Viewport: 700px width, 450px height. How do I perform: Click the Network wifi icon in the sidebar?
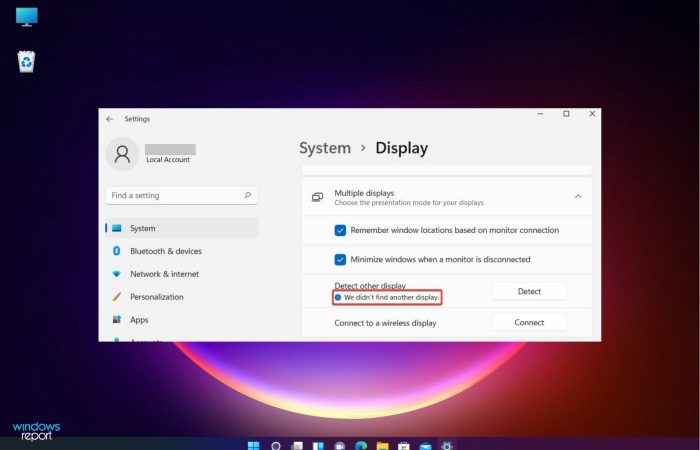pos(117,274)
